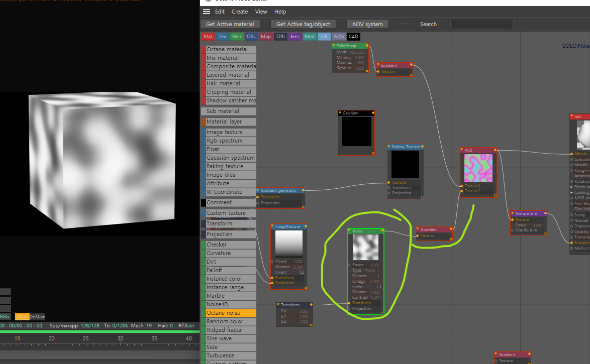Collapse the Gradient generator node
The height and width of the screenshot is (364, 590).
258,190
